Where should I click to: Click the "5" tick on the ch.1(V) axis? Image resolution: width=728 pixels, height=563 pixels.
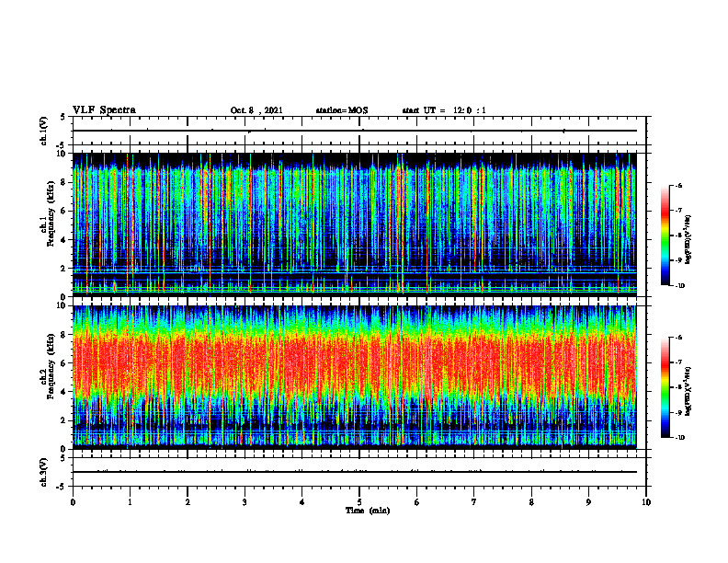[x=63, y=118]
